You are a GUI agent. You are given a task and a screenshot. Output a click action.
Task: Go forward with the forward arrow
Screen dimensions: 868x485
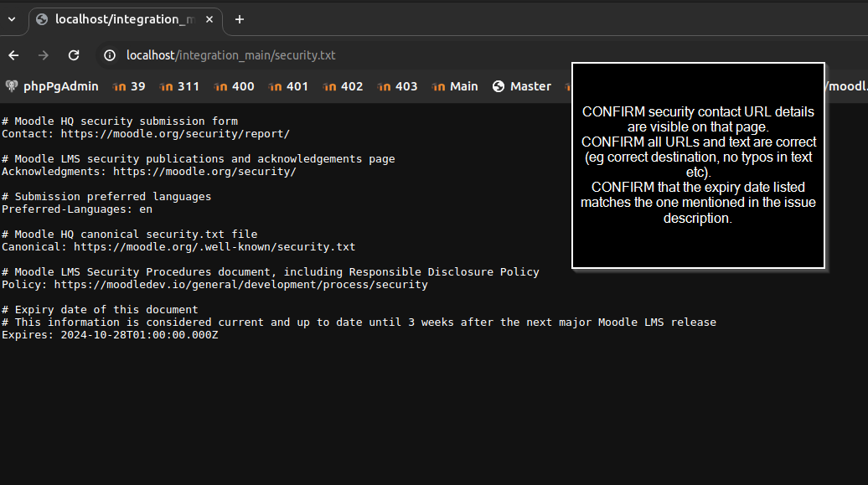click(44, 55)
